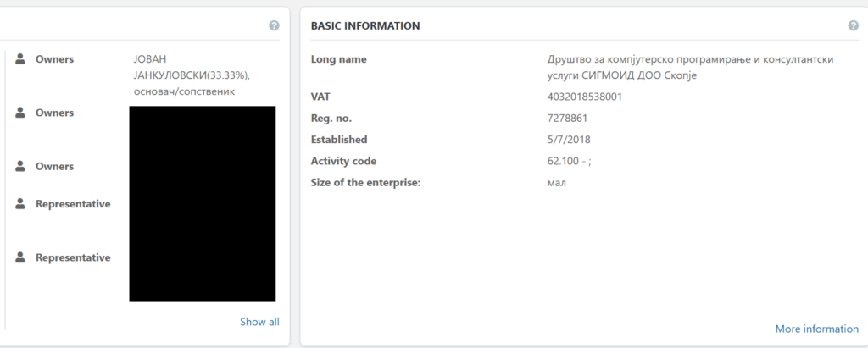The height and width of the screenshot is (348, 868).
Task: Click the help icon in the left panel
Action: 274,25
